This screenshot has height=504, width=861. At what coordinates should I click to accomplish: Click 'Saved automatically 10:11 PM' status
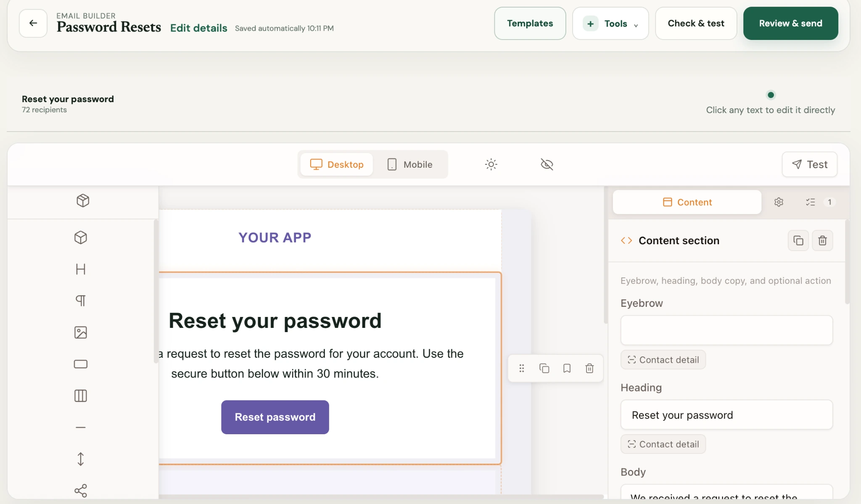coord(285,28)
